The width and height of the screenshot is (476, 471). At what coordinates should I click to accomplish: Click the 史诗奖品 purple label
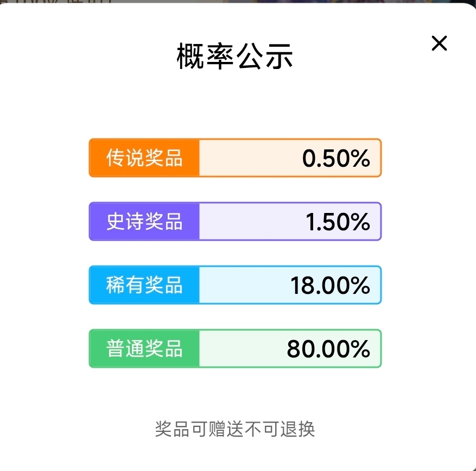coord(144,221)
